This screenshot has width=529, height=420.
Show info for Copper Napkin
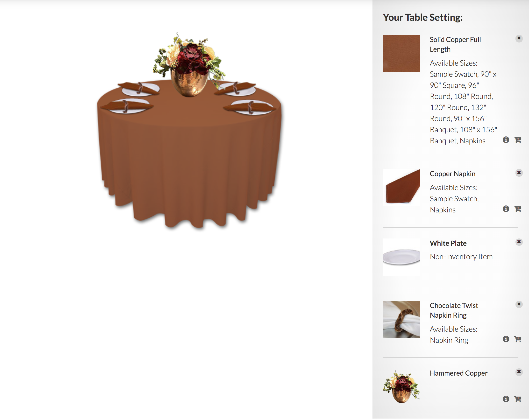point(506,209)
